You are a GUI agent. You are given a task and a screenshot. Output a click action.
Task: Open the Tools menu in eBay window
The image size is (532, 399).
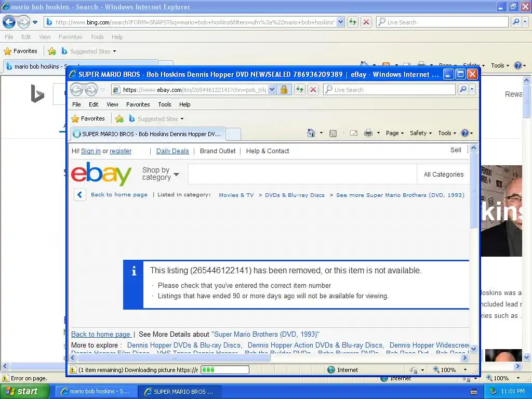point(165,104)
